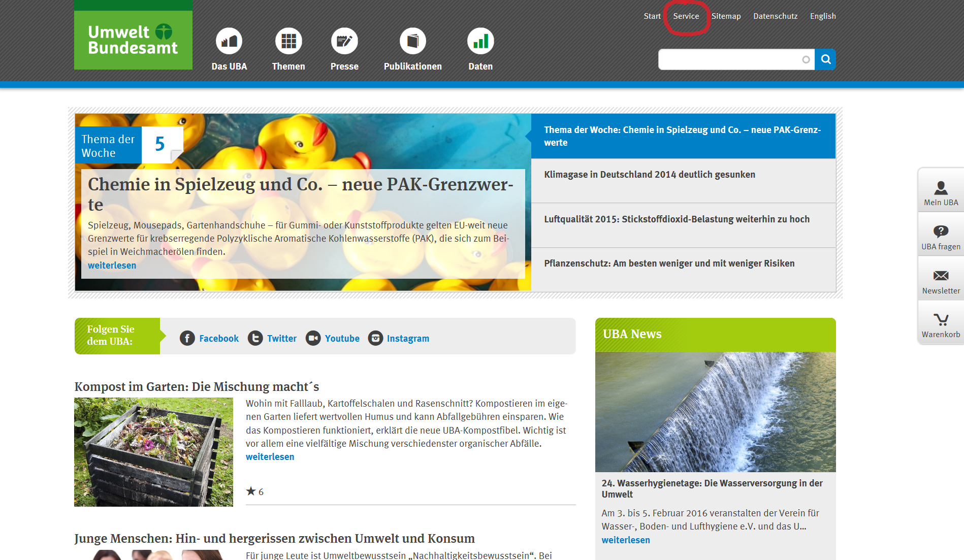Click the compost bin photo thumbnail
The image size is (964, 560).
153,452
